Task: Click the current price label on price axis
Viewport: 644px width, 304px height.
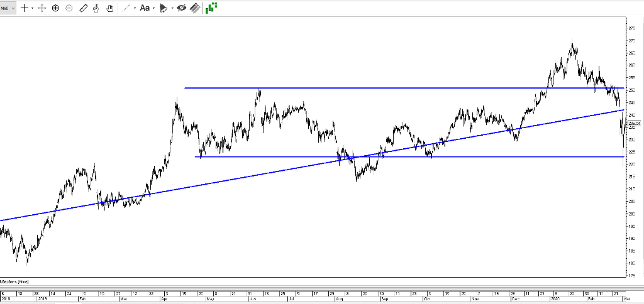Action: point(633,124)
